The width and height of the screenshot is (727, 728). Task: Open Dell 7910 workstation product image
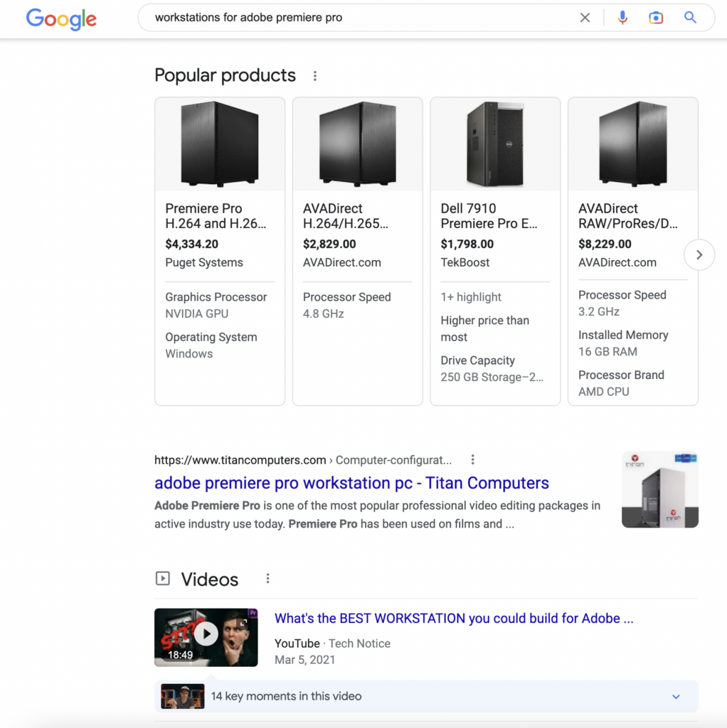[x=495, y=144]
